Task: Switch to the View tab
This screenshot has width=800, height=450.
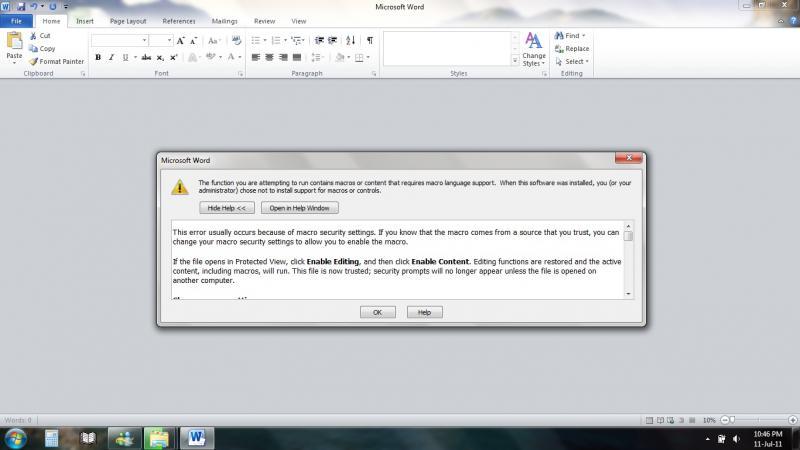Action: [x=298, y=21]
